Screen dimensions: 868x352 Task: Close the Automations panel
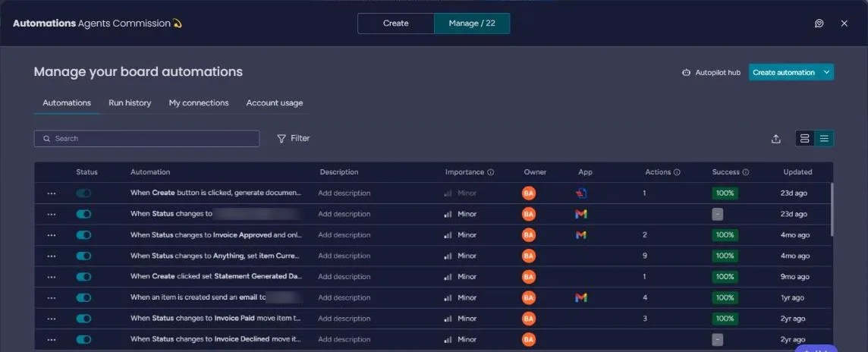pos(844,24)
